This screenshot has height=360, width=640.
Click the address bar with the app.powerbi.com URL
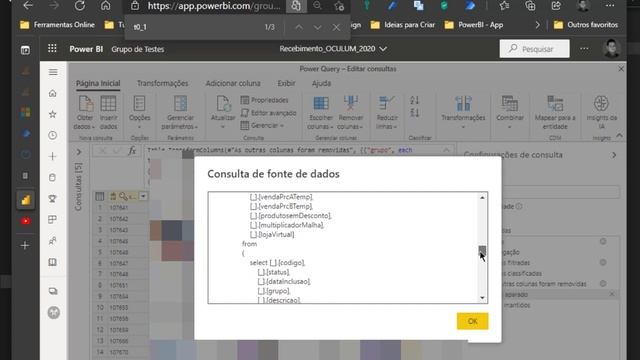213,6
